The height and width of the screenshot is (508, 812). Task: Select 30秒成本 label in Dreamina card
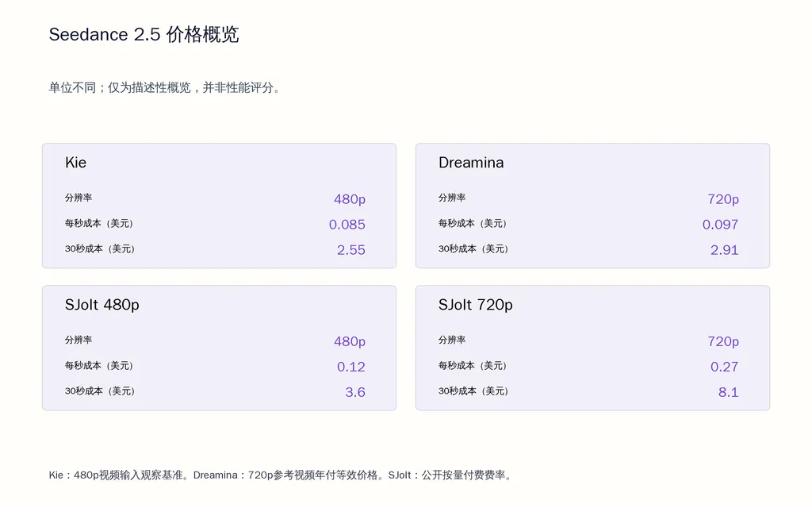point(473,248)
